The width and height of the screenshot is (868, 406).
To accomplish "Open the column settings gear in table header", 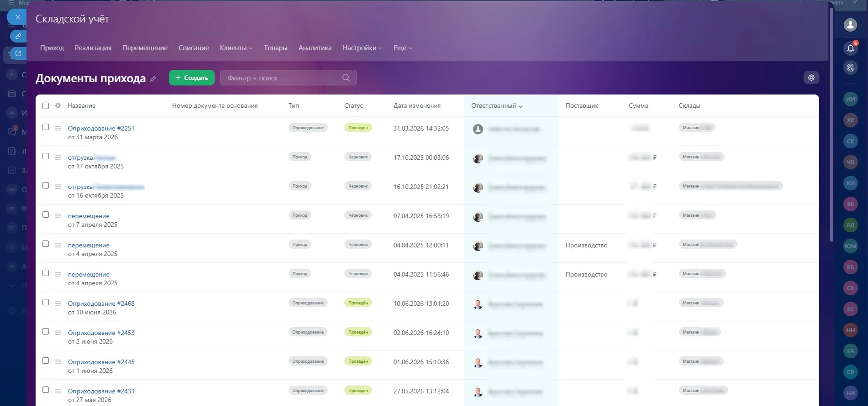I will (x=58, y=105).
